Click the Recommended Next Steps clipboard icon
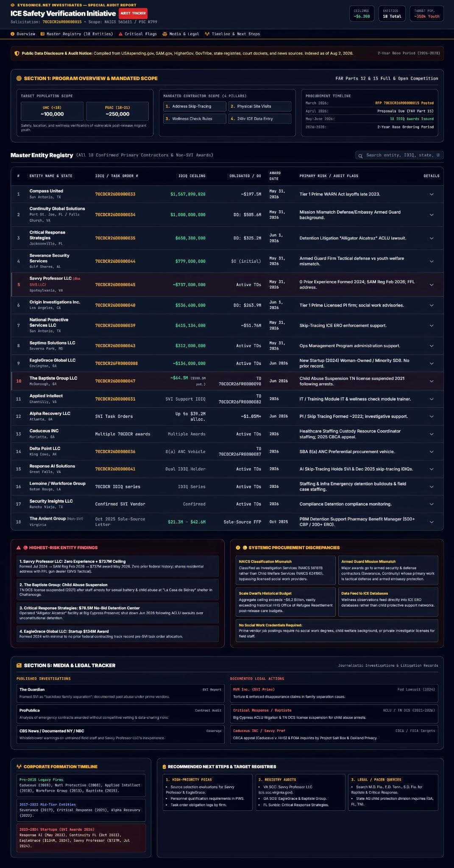 coord(164,766)
